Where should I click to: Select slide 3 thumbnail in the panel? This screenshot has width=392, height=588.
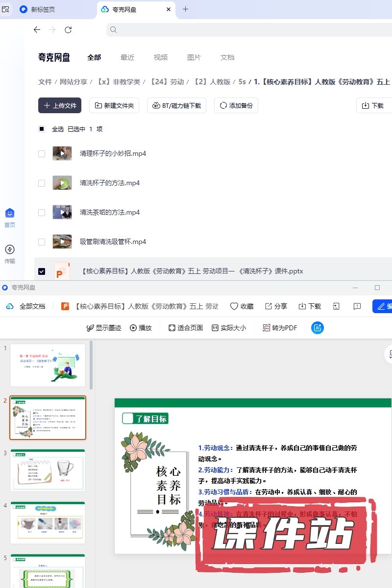[48, 470]
